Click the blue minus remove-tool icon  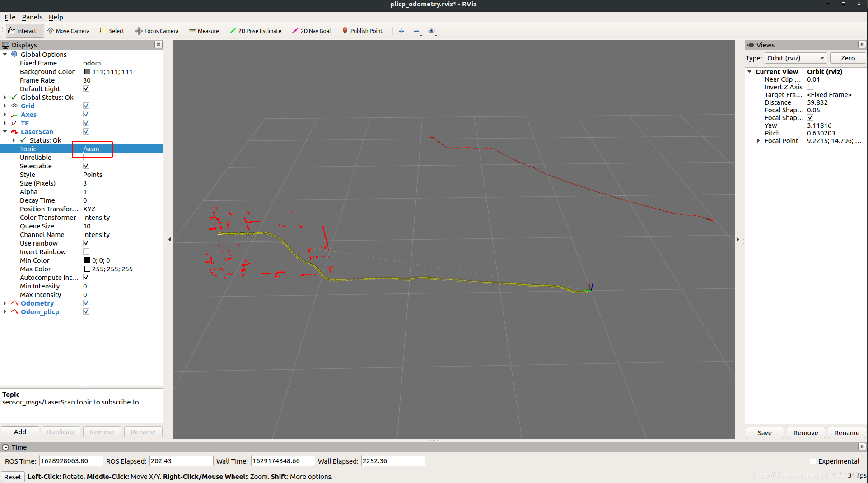click(x=416, y=31)
